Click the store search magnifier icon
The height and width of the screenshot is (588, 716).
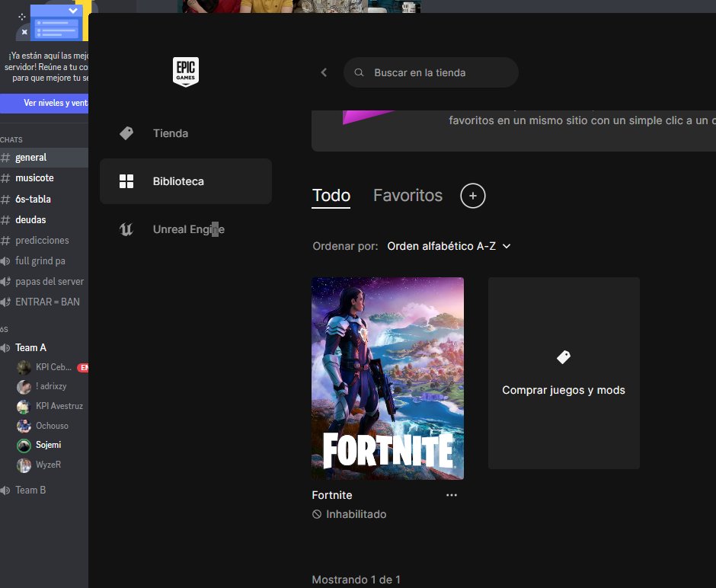[359, 72]
